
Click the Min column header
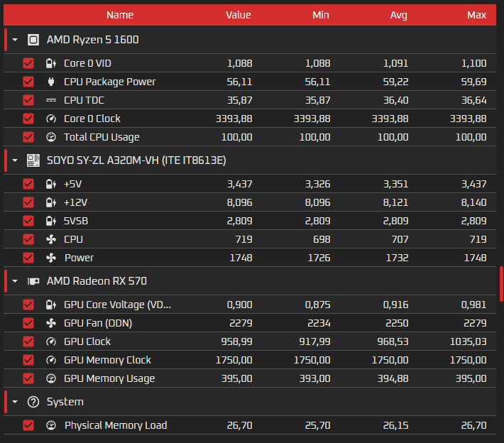pyautogui.click(x=321, y=15)
